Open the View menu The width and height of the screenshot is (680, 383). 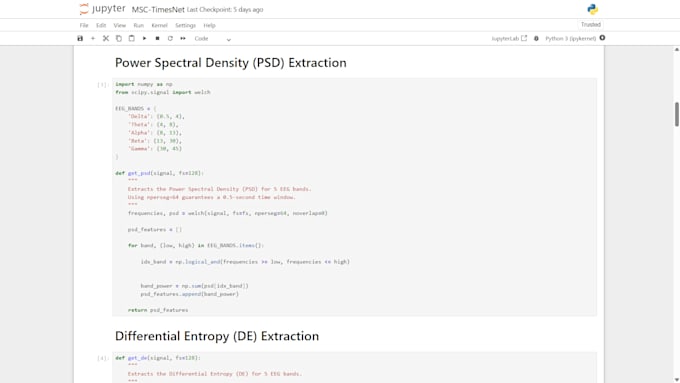tap(120, 26)
